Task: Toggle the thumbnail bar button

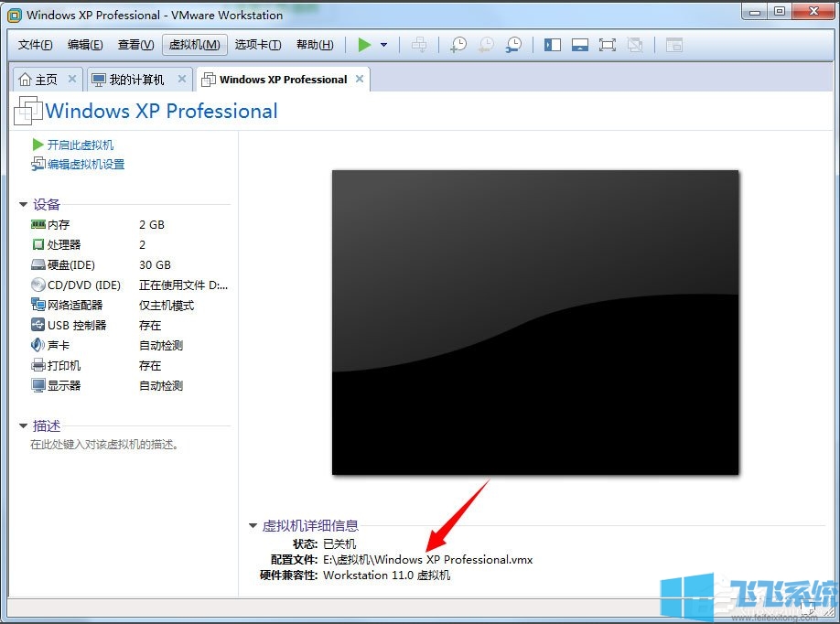Action: point(580,44)
